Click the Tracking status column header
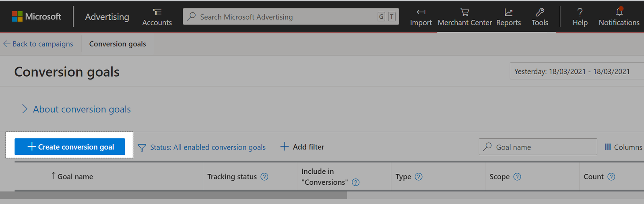This screenshot has height=204, width=644. click(232, 177)
